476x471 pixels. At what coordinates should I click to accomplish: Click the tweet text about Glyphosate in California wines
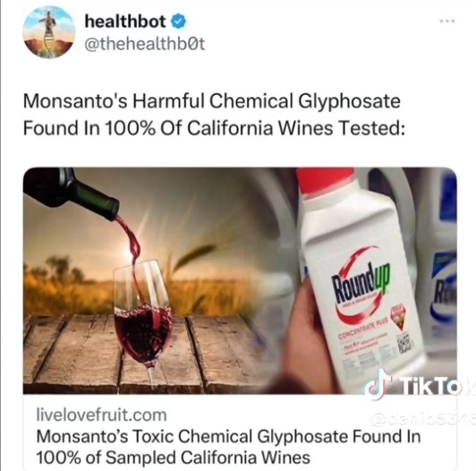214,115
